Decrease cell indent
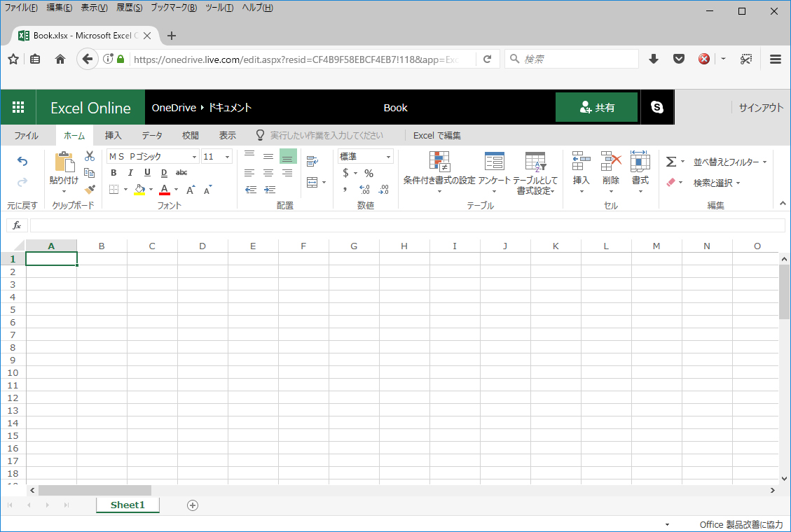The width and height of the screenshot is (791, 532). click(251, 190)
